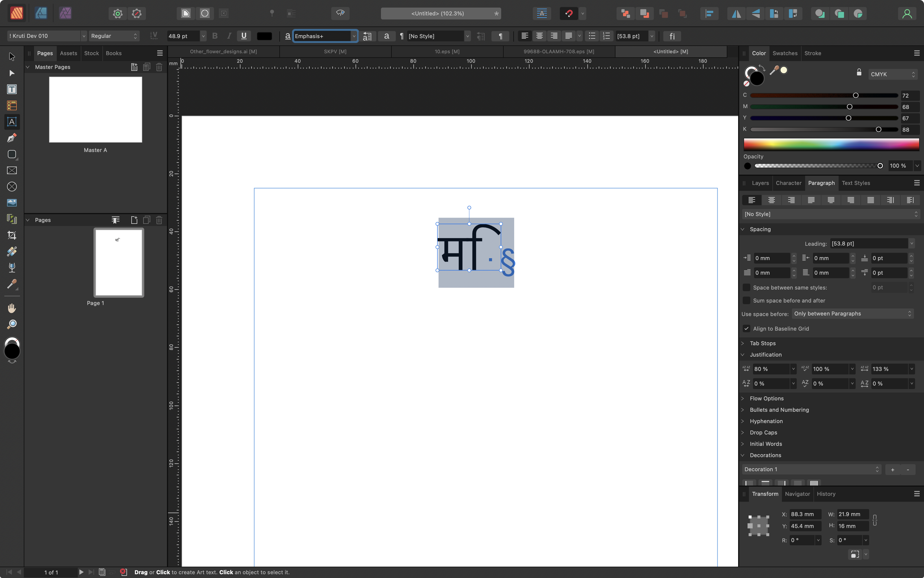Switch to the Swatches tab
This screenshot has height=578, width=924.
point(785,53)
